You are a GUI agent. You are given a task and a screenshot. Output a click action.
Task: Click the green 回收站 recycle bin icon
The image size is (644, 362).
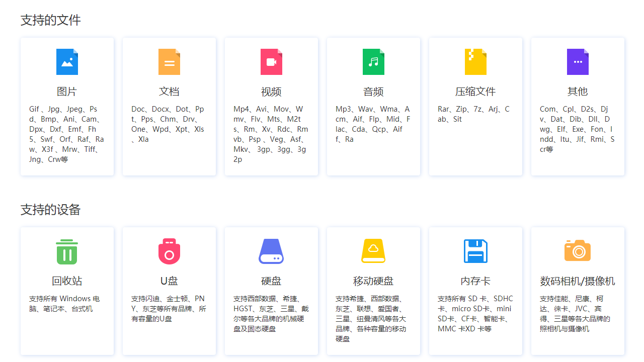(x=67, y=251)
